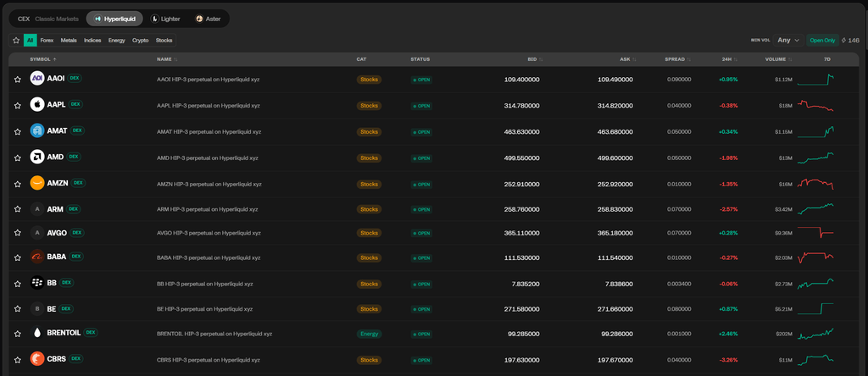This screenshot has height=376, width=868.
Task: Open the BRENTOIL 7D sparkline chart
Action: click(x=815, y=334)
